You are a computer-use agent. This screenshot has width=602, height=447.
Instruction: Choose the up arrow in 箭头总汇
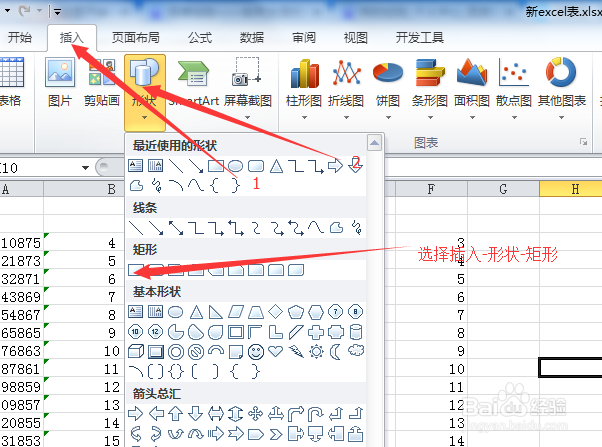pos(176,414)
